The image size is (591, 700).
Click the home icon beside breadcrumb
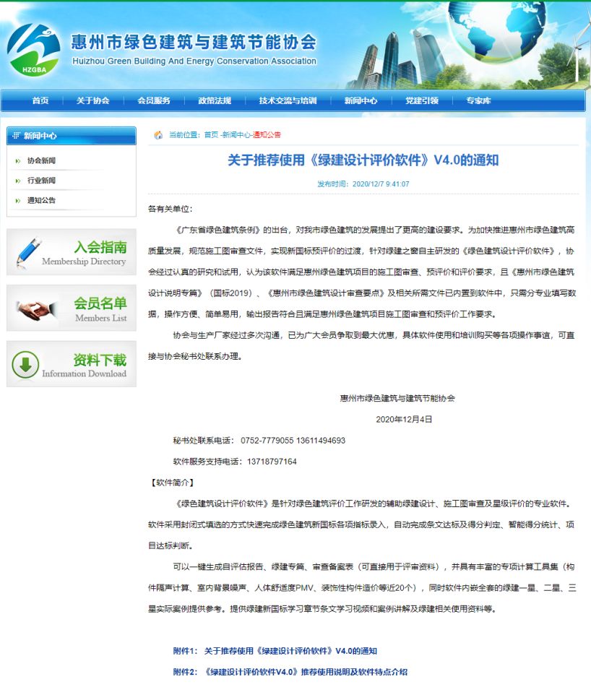click(158, 135)
